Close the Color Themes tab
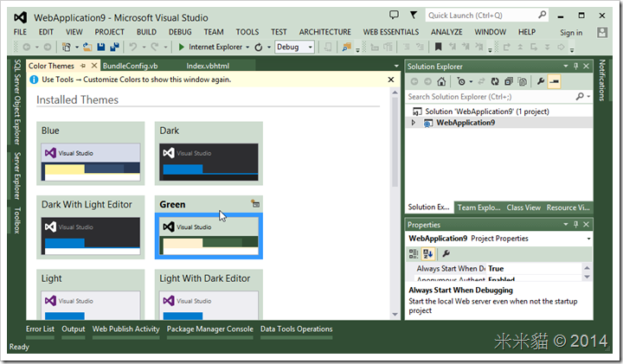 click(x=94, y=66)
